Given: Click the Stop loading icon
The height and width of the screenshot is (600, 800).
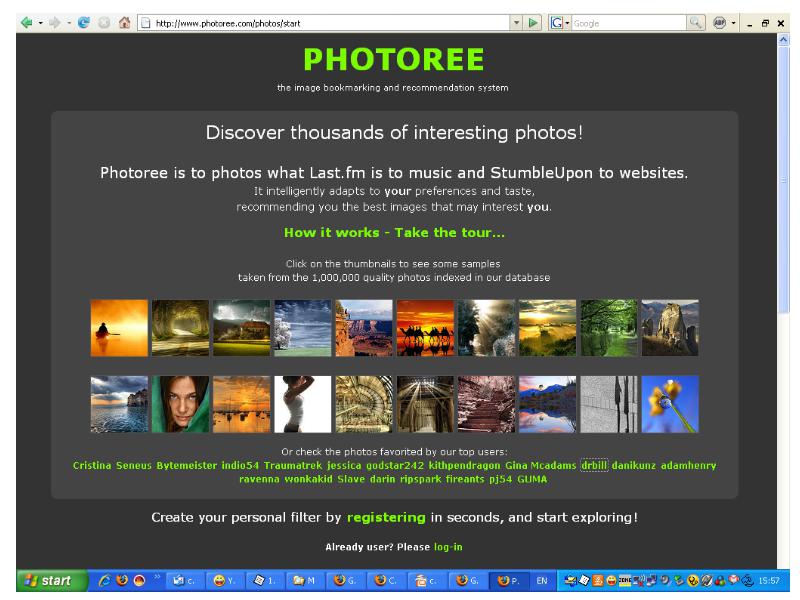Looking at the screenshot, I should pos(104,23).
